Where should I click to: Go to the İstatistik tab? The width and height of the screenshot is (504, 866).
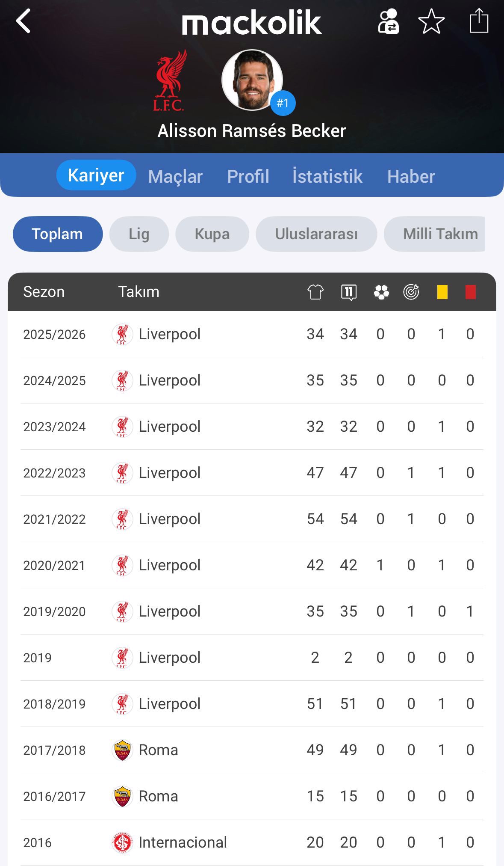click(327, 176)
